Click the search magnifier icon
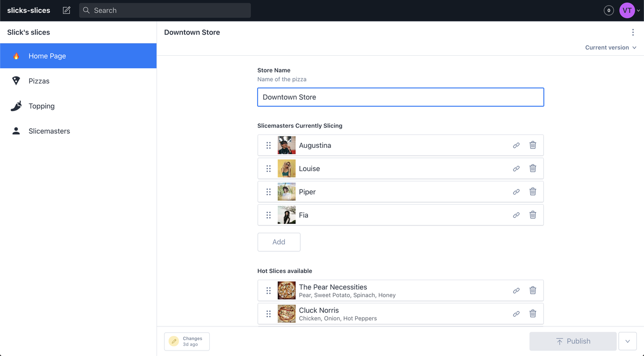 [x=86, y=10]
